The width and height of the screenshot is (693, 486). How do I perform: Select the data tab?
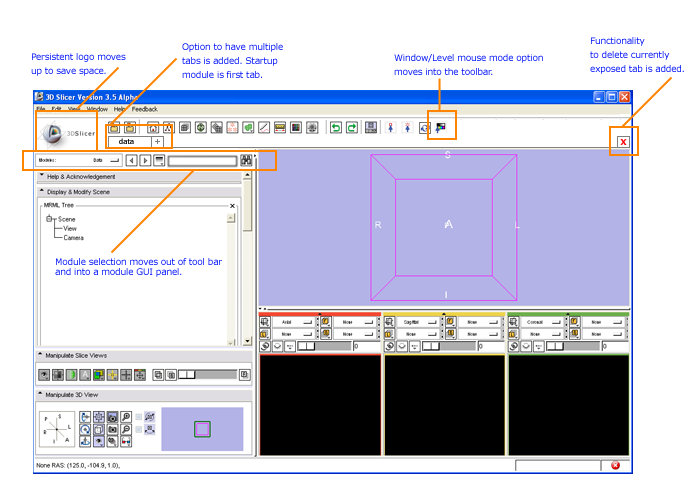click(129, 141)
